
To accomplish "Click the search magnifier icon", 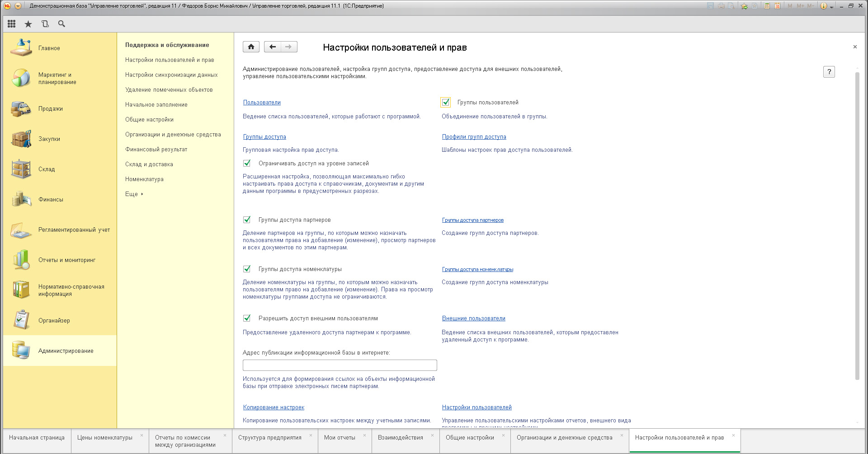I will point(61,24).
